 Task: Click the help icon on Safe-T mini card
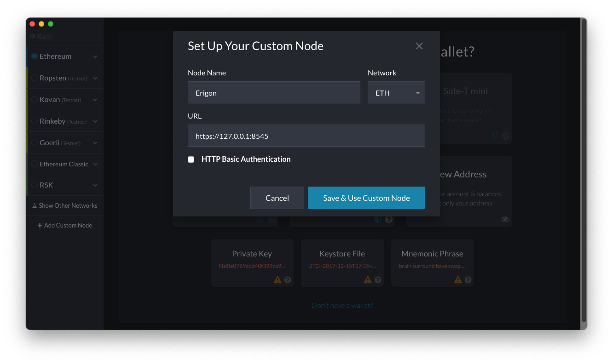click(x=505, y=136)
